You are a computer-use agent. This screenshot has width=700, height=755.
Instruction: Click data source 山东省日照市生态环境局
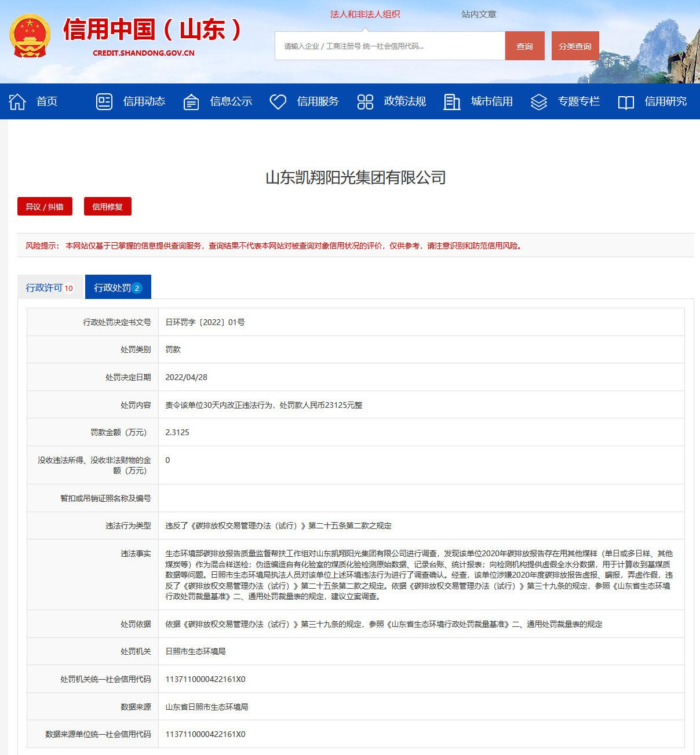point(206,707)
